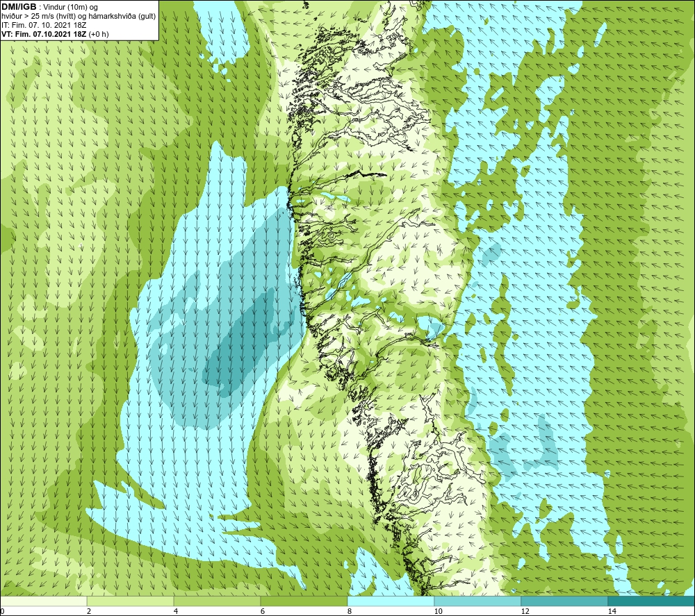Image resolution: width=695 pixels, height=616 pixels.
Task: Click the scale label '6'
Action: (263, 612)
